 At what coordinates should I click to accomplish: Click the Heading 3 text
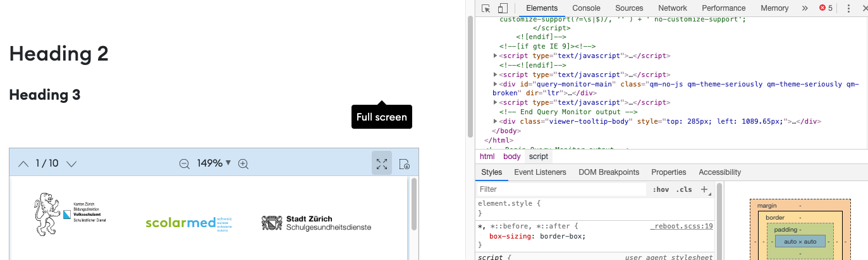pyautogui.click(x=45, y=95)
